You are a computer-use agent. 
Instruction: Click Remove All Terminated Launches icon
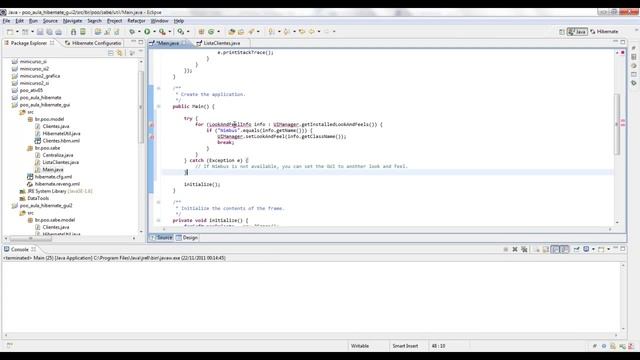(x=524, y=249)
